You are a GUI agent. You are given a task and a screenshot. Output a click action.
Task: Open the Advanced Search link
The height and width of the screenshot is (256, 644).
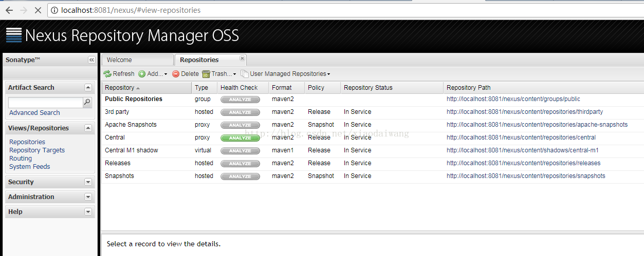34,113
